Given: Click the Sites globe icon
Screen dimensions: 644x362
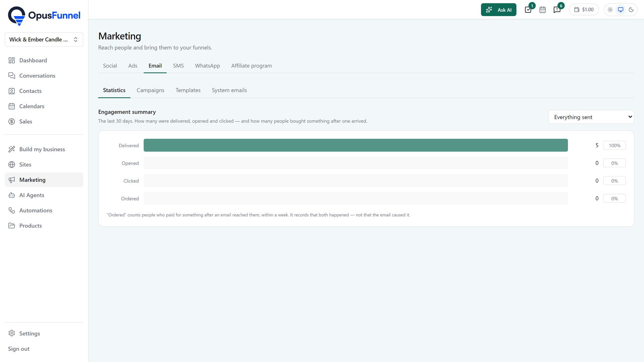Looking at the screenshot, I should click(x=12, y=165).
